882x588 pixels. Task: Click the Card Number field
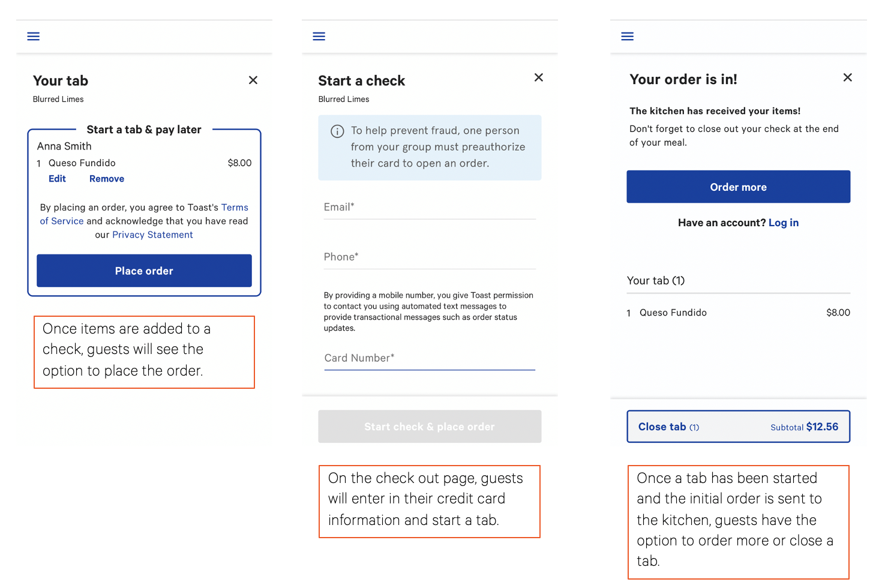pos(430,358)
